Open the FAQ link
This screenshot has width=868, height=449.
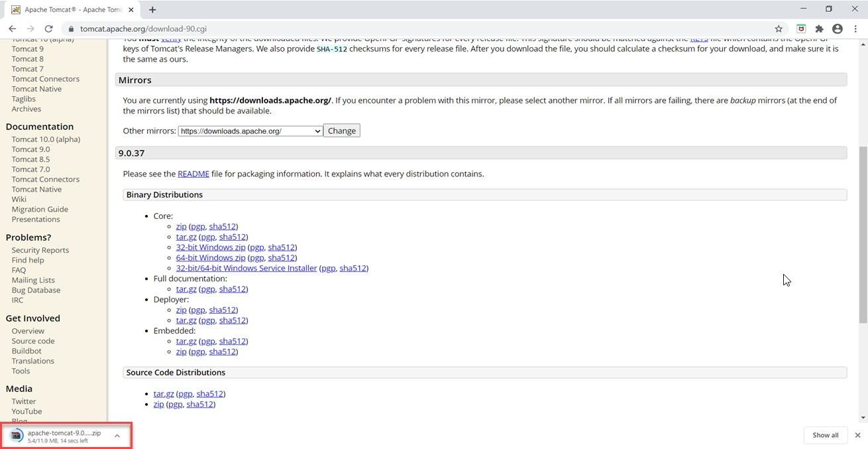pyautogui.click(x=19, y=270)
